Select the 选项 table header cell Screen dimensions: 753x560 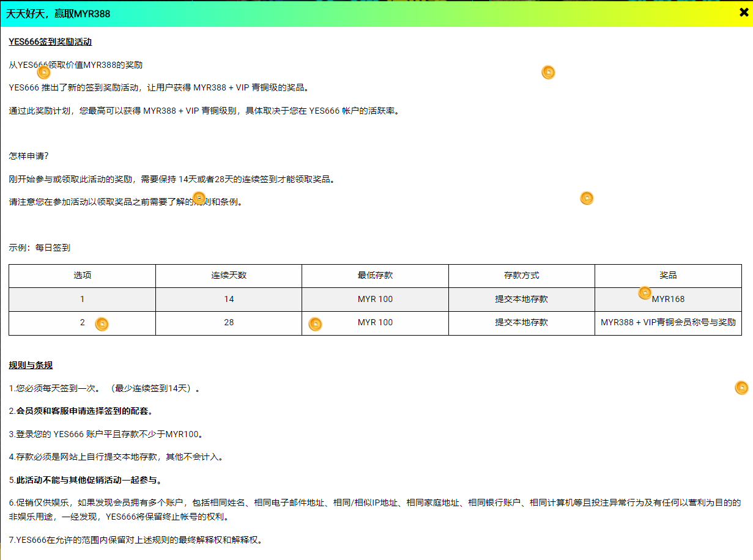pos(82,276)
